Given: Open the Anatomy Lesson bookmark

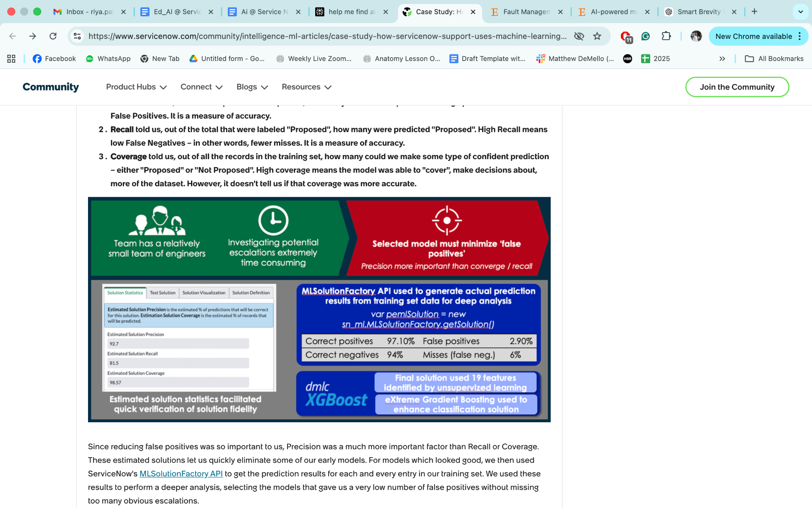Looking at the screenshot, I should (x=402, y=59).
